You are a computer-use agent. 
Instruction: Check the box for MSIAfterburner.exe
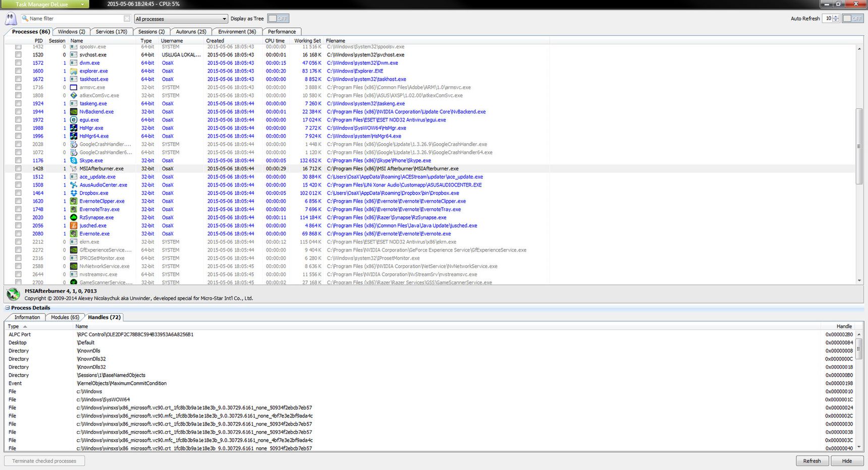pyautogui.click(x=18, y=168)
